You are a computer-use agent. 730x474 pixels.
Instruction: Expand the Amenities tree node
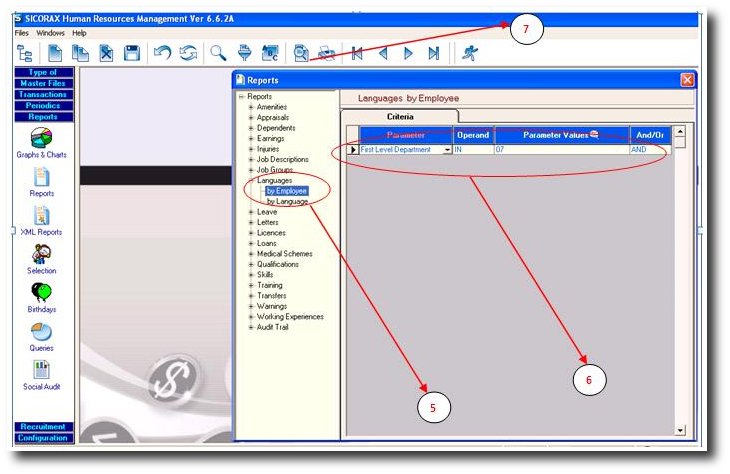251,107
